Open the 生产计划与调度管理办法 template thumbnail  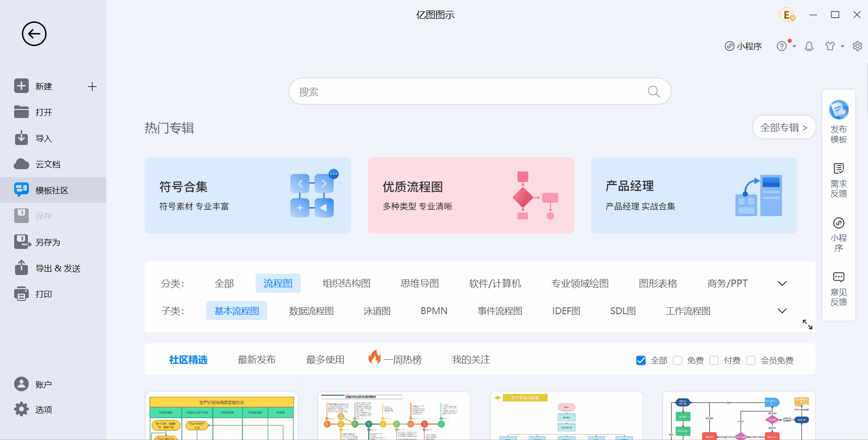click(221, 416)
